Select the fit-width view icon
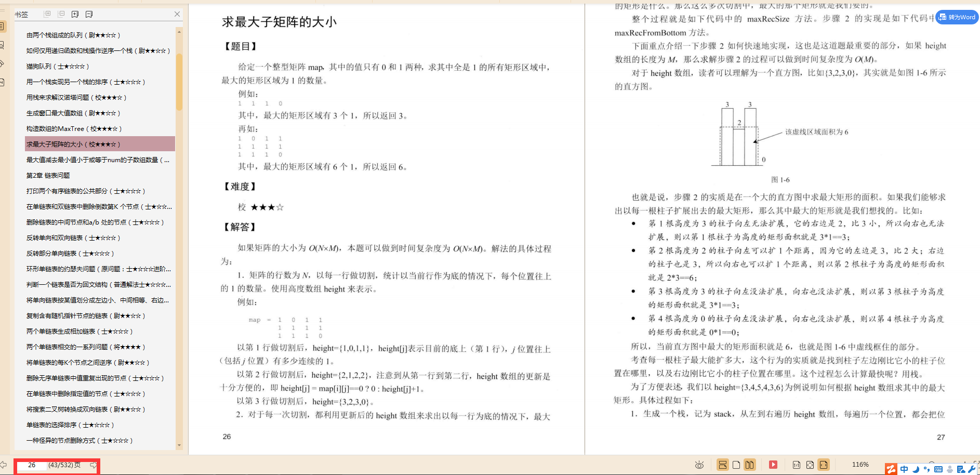Screen dimensions: 980x475 click(x=823, y=465)
